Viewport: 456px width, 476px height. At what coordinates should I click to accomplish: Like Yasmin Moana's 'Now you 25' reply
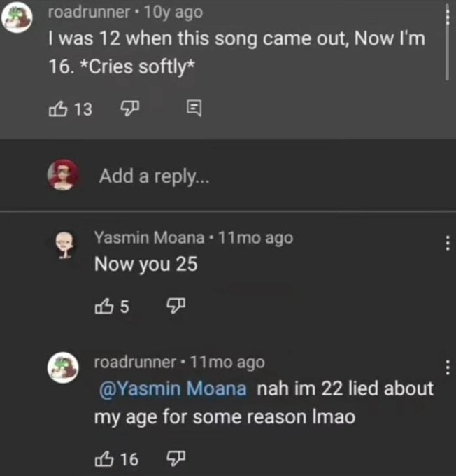click(x=104, y=306)
